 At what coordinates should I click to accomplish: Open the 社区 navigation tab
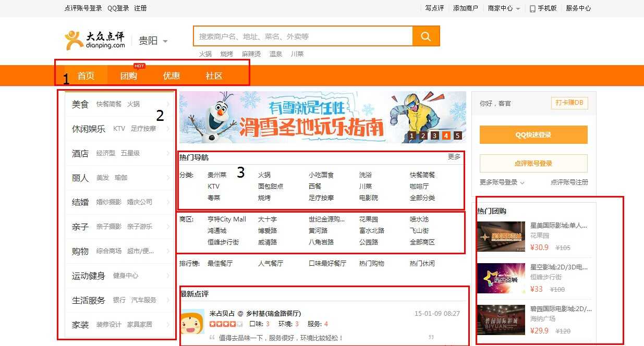[x=214, y=76]
